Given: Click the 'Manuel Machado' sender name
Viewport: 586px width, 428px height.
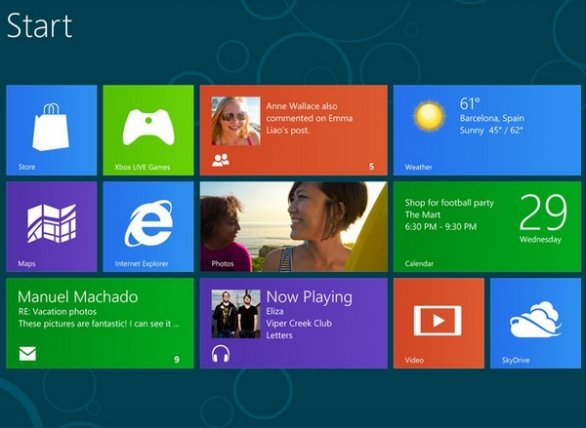Looking at the screenshot, I should coord(78,297).
